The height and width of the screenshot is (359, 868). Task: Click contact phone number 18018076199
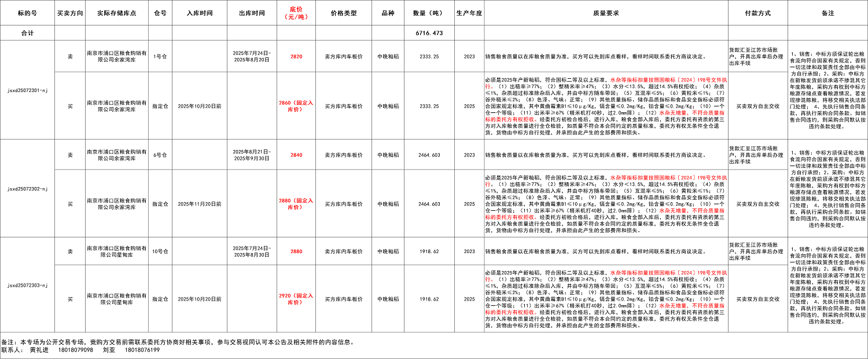pyautogui.click(x=142, y=350)
